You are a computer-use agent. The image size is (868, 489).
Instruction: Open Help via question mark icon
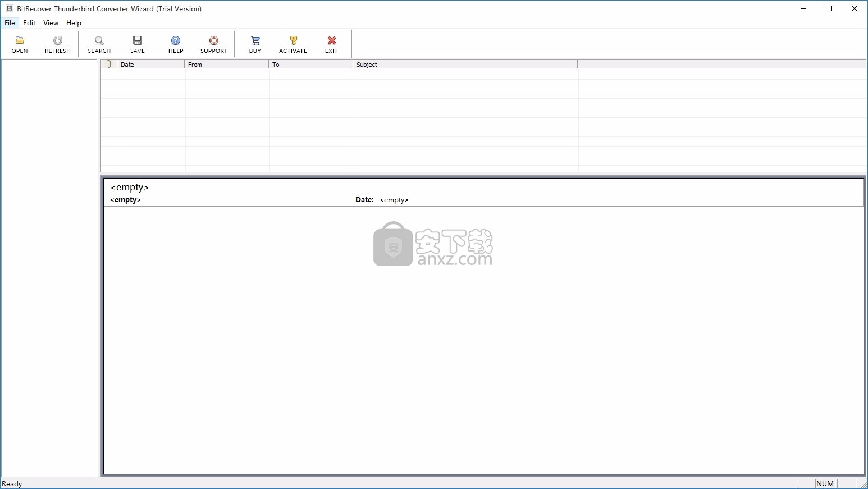tap(176, 41)
